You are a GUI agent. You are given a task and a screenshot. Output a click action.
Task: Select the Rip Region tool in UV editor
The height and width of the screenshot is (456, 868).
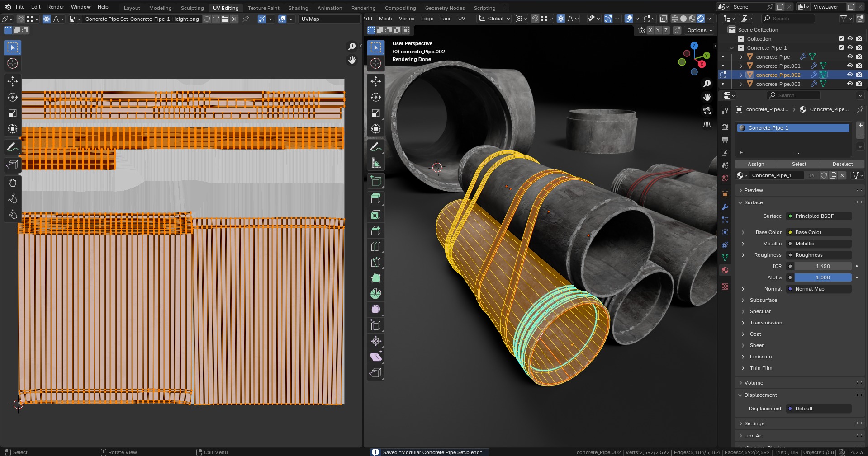[13, 165]
